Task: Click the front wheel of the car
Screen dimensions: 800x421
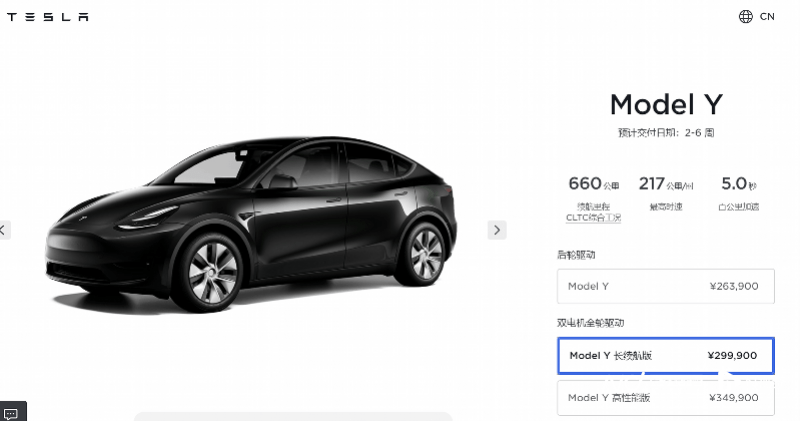Action: [x=213, y=273]
